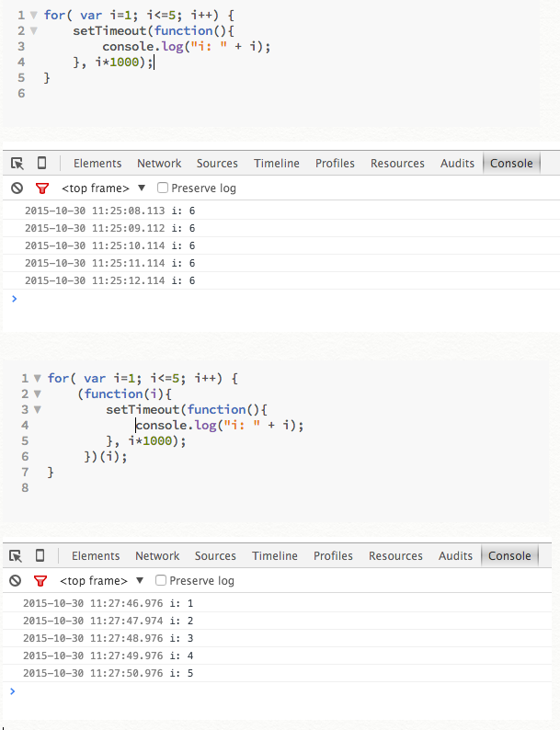Open Sources tab in upper DevTools

tap(217, 164)
